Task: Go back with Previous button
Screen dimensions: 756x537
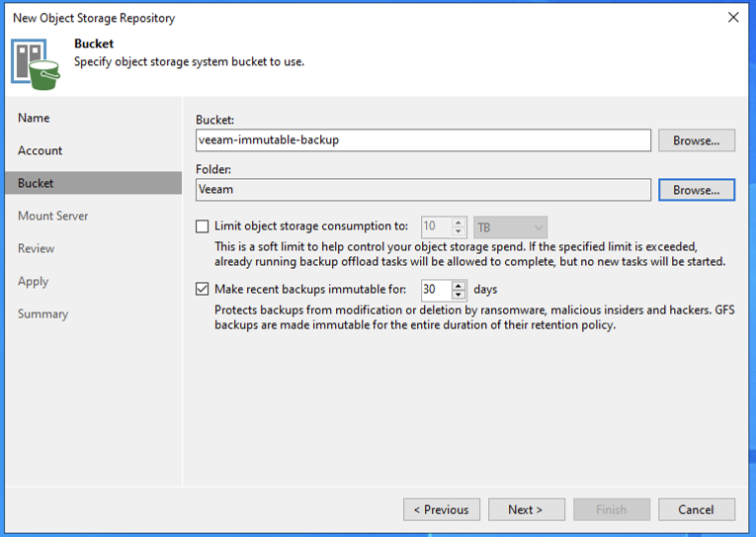Action: (x=441, y=509)
